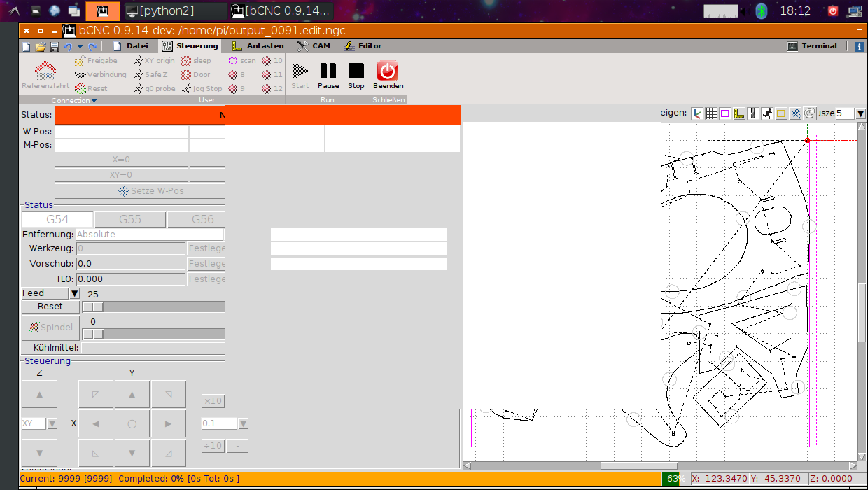Click the spindle speed slider handle

[93, 334]
